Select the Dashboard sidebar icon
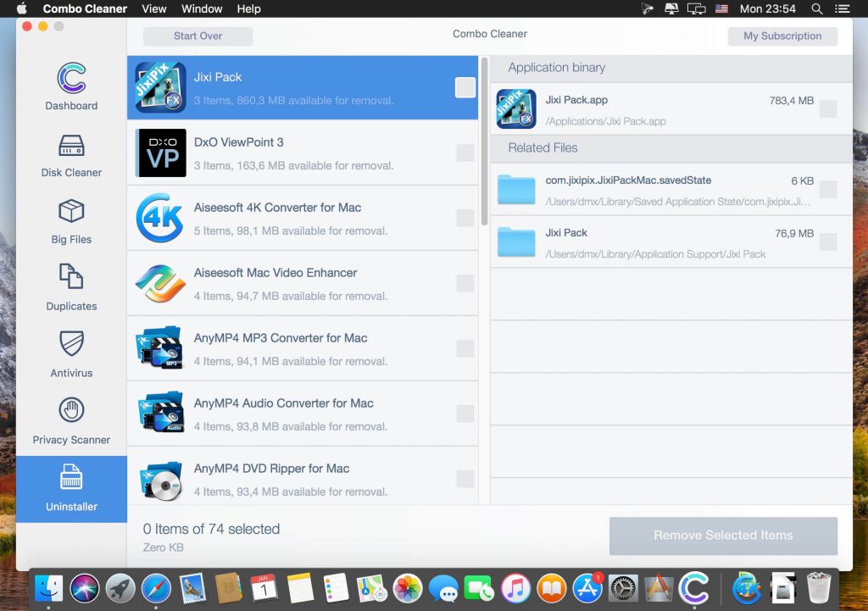 point(71,87)
